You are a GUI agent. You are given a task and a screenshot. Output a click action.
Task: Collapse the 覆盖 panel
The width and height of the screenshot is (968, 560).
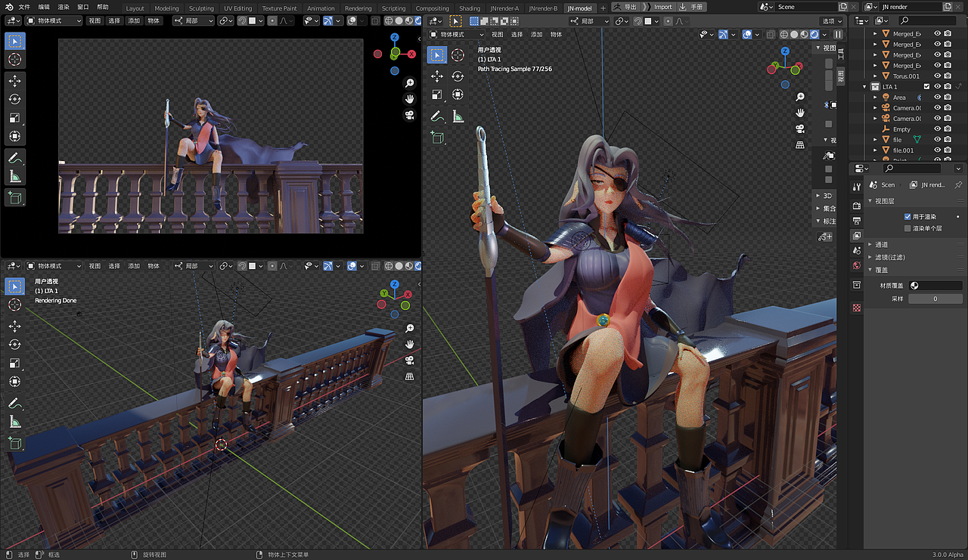(870, 270)
